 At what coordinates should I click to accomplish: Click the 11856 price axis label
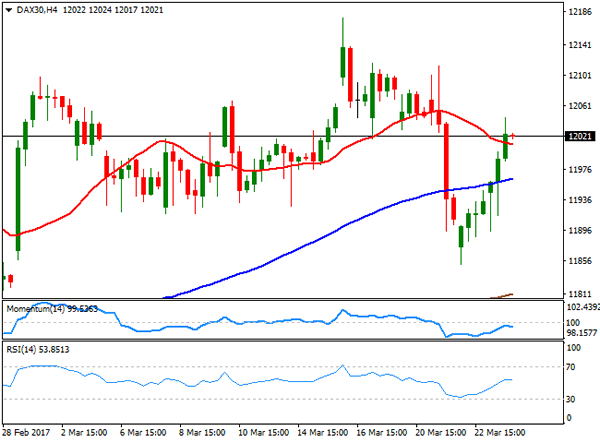point(580,261)
